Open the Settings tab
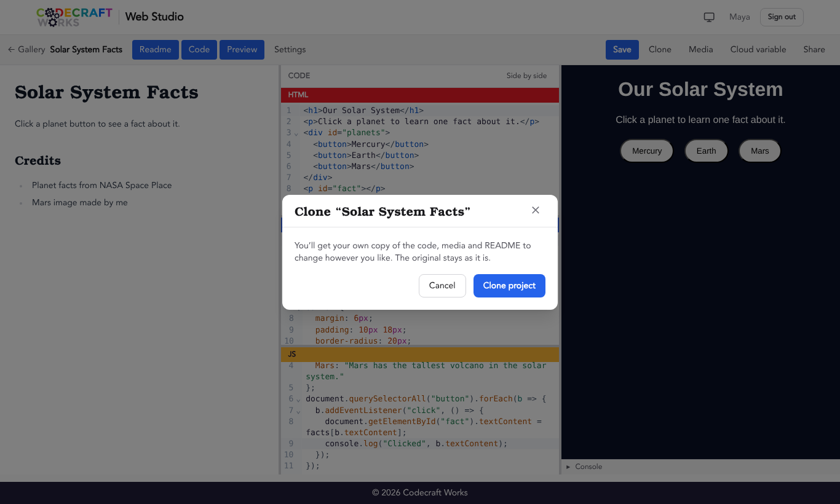This screenshot has width=840, height=504. tap(290, 50)
